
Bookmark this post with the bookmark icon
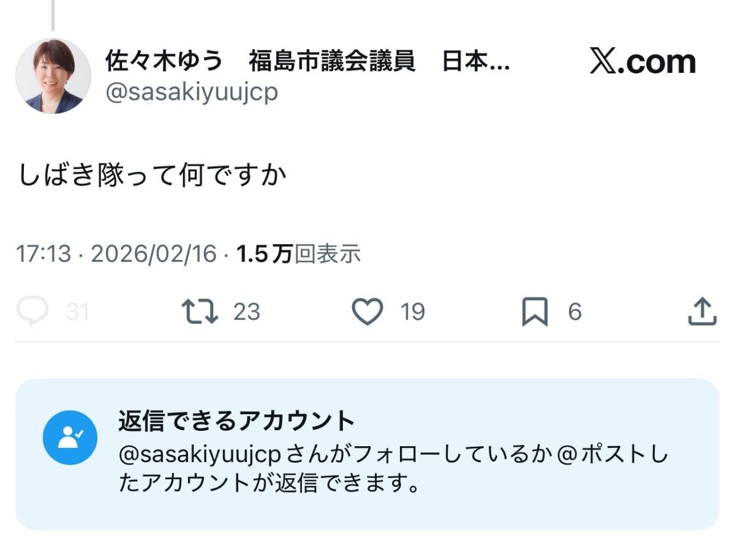(534, 313)
